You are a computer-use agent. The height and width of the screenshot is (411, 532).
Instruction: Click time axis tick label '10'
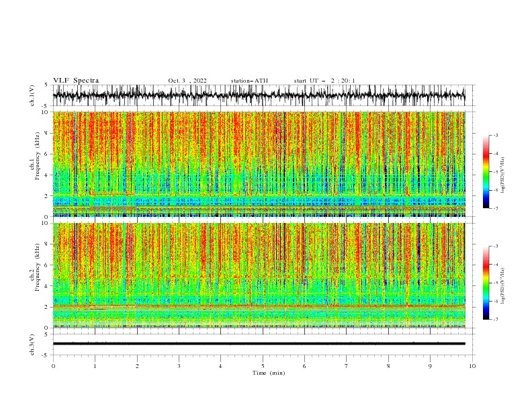click(472, 366)
